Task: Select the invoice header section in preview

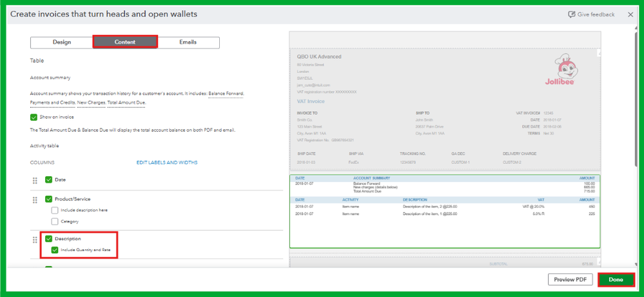Action: point(445,109)
